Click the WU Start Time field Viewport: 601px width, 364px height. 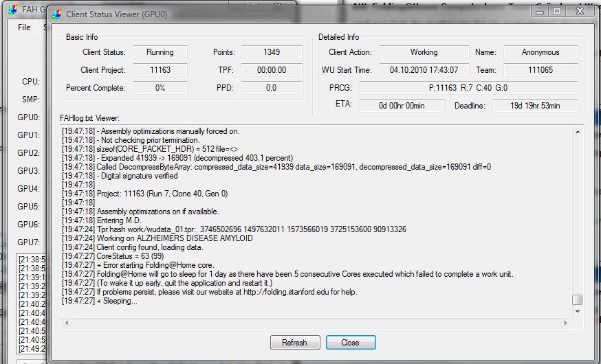424,69
